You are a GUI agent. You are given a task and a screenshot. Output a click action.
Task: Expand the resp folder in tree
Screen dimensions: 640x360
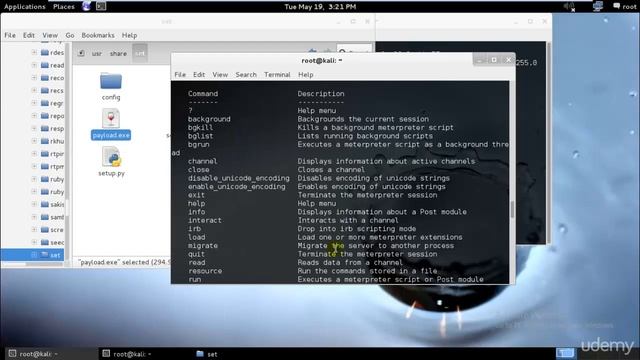[34, 128]
